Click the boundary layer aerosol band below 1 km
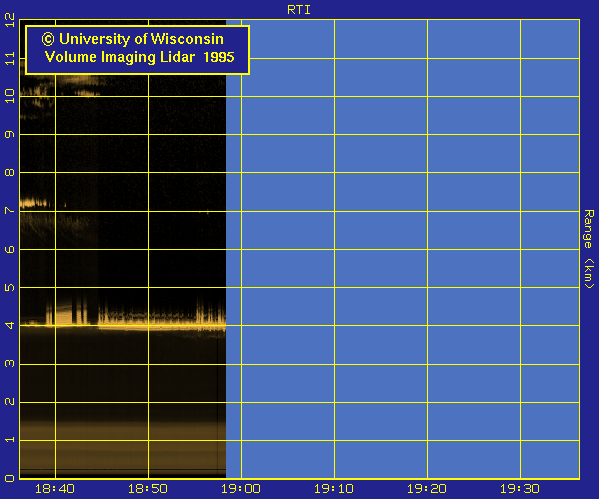Screen dimensions: 599x499 click(123, 449)
